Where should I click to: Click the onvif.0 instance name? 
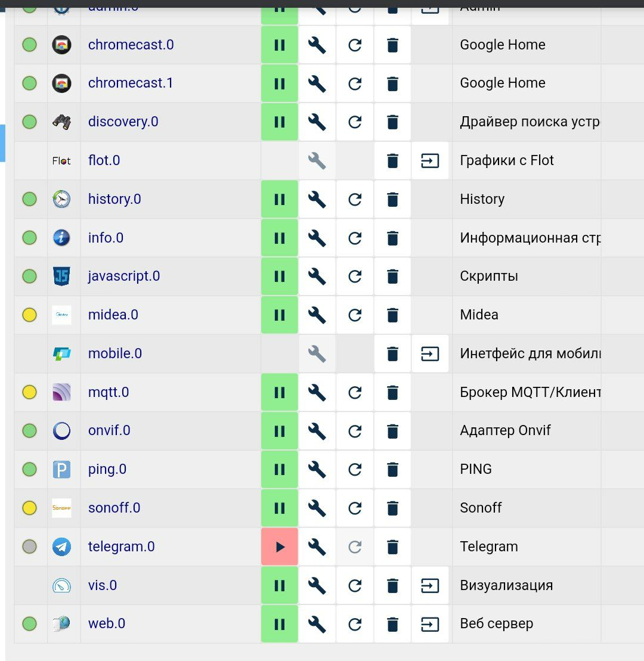point(109,430)
